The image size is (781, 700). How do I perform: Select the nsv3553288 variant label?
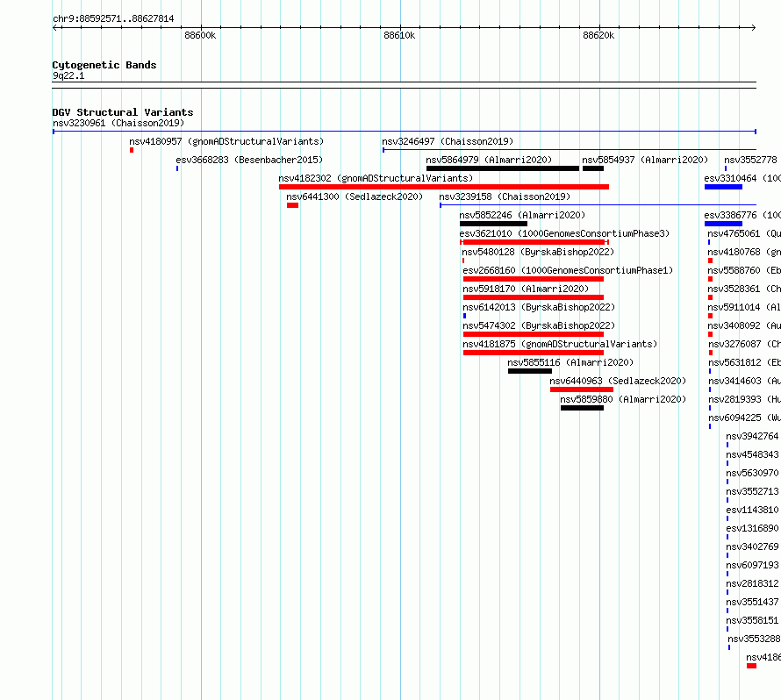point(754,639)
